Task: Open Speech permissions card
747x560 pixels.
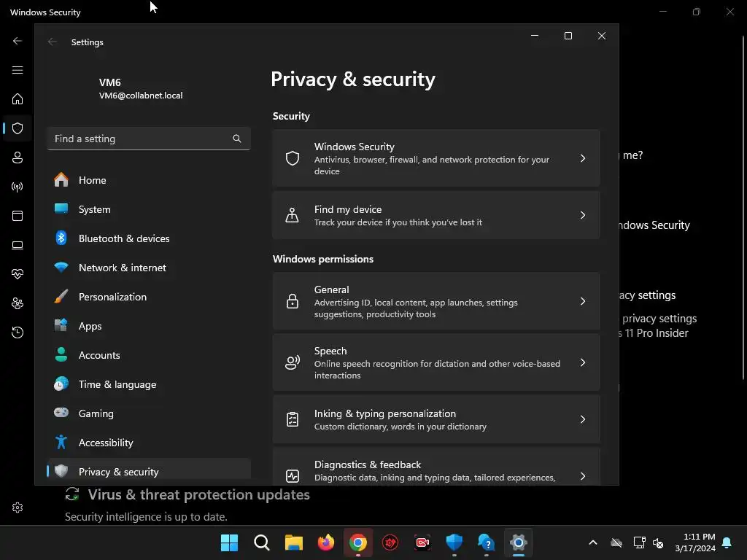Action: pyautogui.click(x=436, y=362)
